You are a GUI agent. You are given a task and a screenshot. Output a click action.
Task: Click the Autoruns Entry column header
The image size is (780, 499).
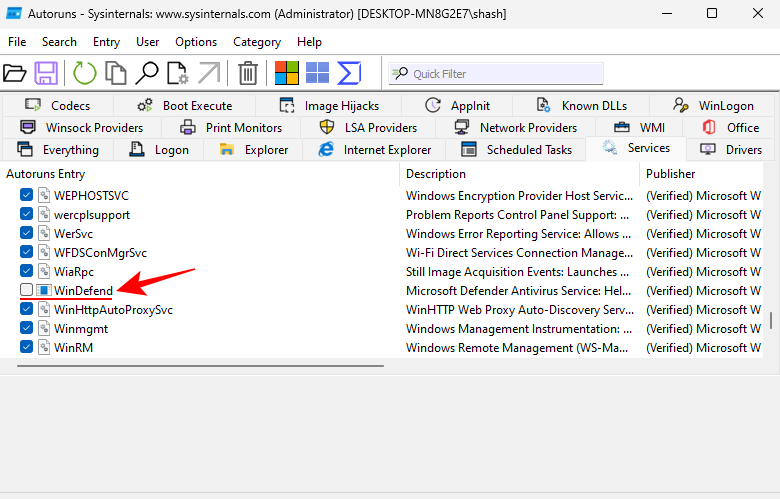47,174
